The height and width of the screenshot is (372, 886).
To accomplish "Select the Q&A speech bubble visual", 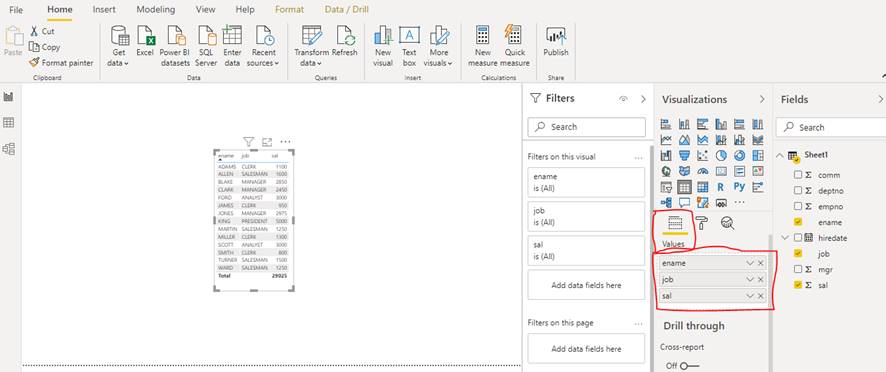I will pos(684,202).
